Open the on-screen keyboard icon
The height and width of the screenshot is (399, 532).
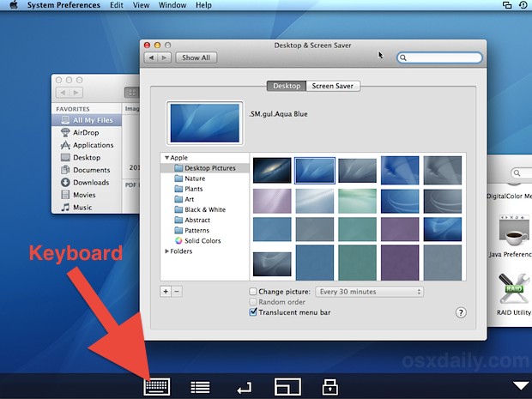tap(157, 386)
